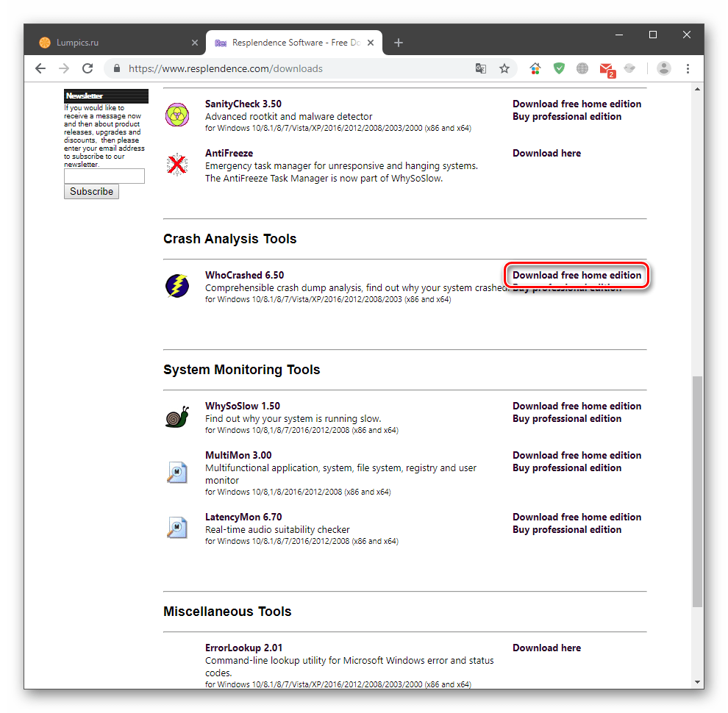The image size is (728, 713).
Task: Bookmark this page with the star icon
Action: coord(504,68)
